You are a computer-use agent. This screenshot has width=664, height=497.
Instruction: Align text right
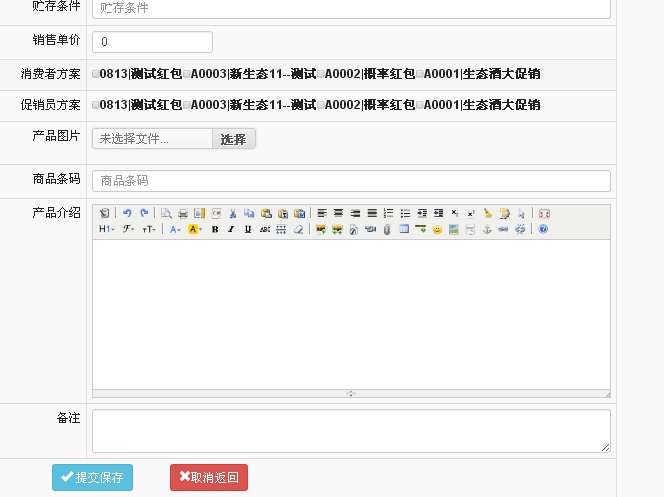356,213
